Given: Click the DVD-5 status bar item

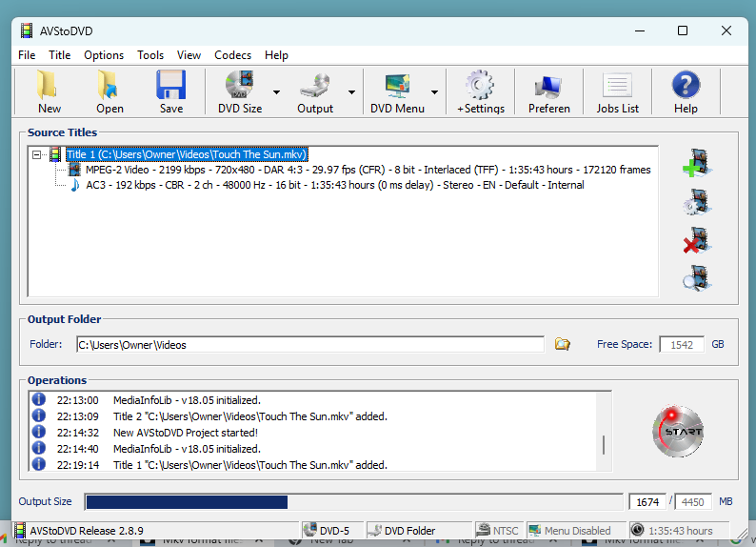Looking at the screenshot, I should [x=332, y=530].
